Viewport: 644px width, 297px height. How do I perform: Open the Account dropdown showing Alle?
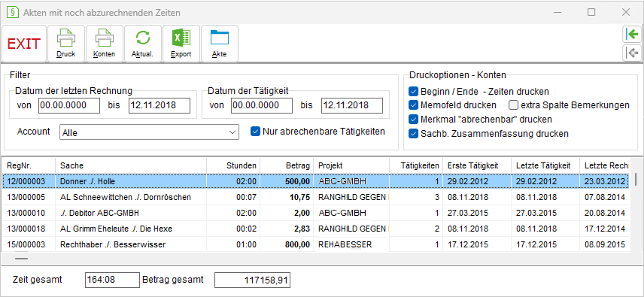pos(149,132)
